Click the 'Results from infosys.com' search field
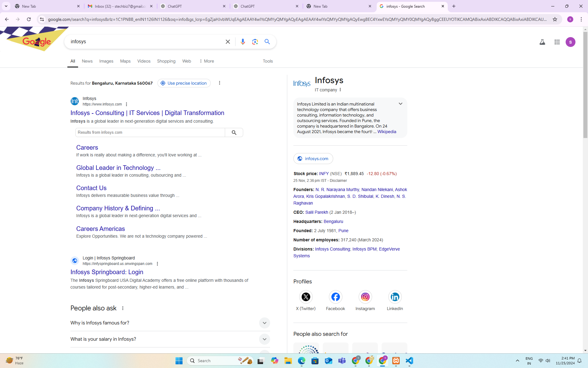Viewport: 588px width, 368px height. tap(150, 132)
